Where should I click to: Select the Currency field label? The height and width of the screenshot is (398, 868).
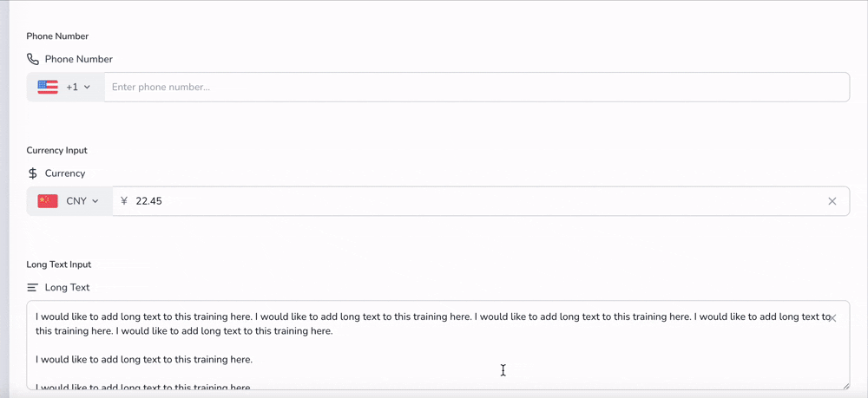click(65, 173)
